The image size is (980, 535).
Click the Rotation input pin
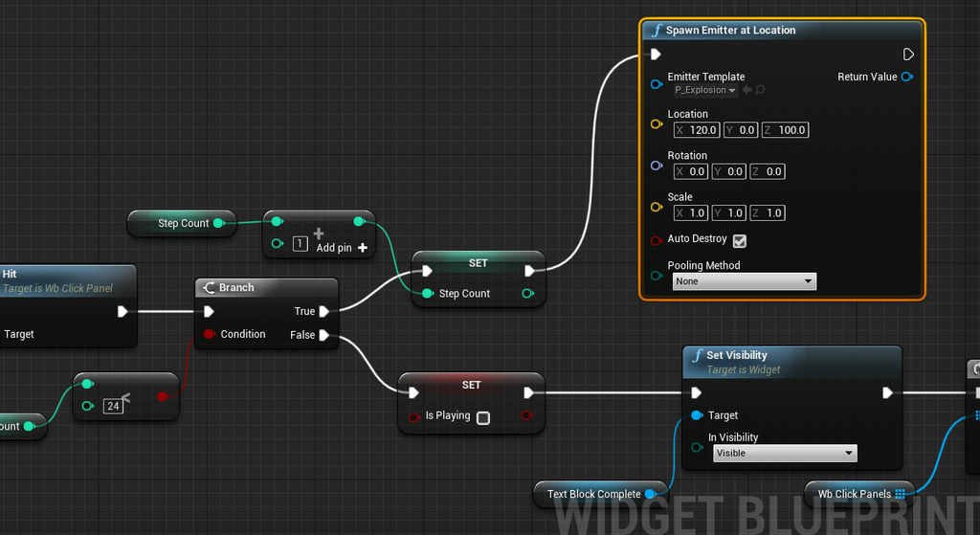coord(657,166)
